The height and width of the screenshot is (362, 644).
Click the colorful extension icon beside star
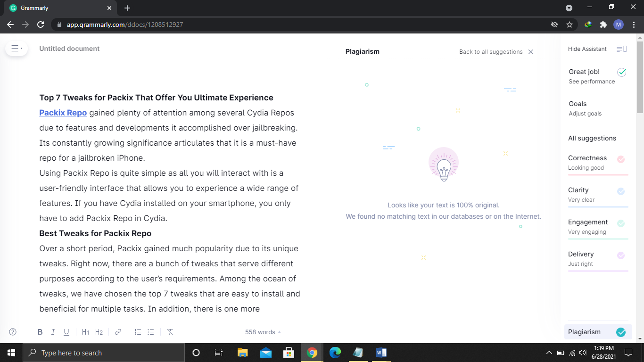click(x=588, y=25)
